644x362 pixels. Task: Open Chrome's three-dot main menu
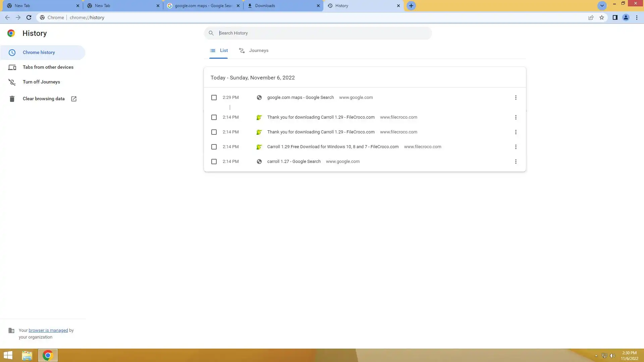click(637, 17)
